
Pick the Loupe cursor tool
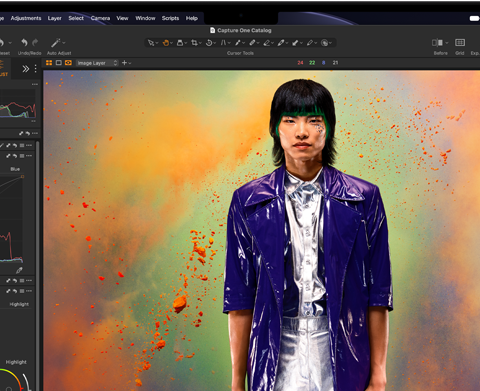pyautogui.click(x=180, y=43)
